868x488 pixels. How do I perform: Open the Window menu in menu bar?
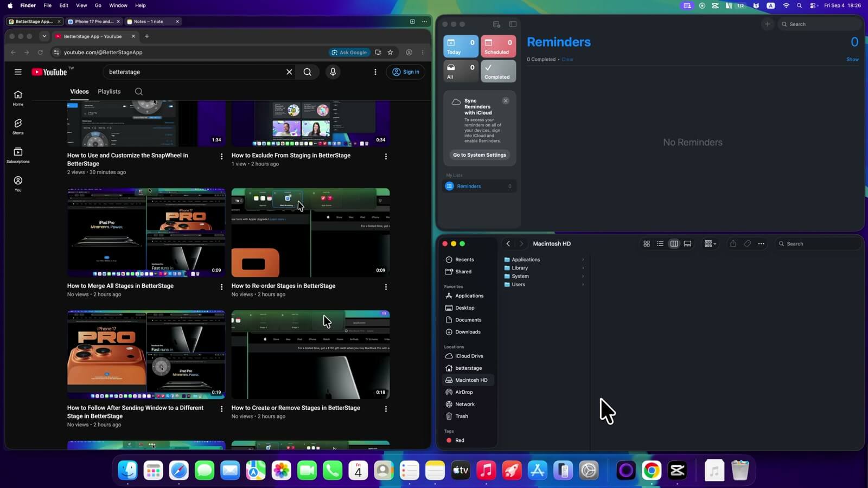[x=118, y=5]
